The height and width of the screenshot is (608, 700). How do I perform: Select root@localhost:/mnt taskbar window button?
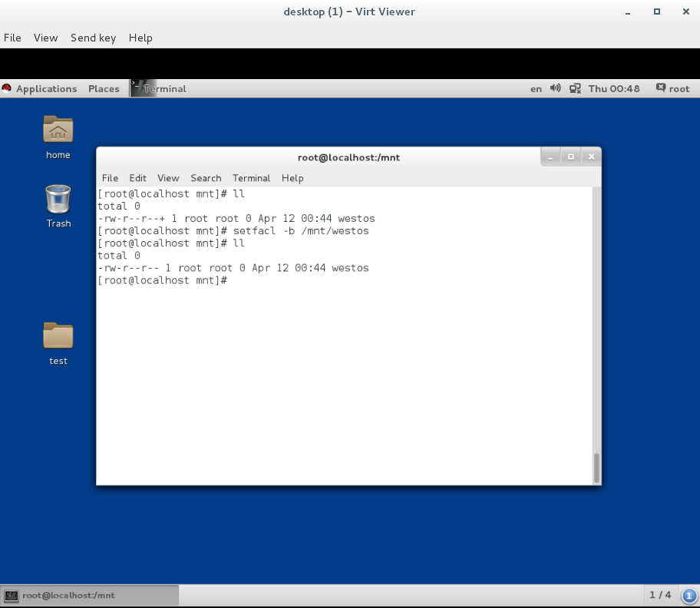pyautogui.click(x=90, y=596)
